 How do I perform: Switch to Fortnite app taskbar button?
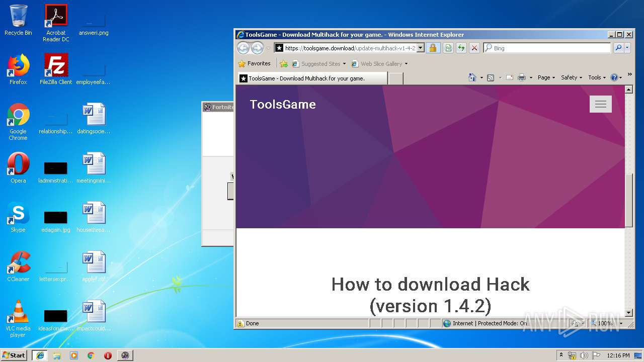[125, 355]
